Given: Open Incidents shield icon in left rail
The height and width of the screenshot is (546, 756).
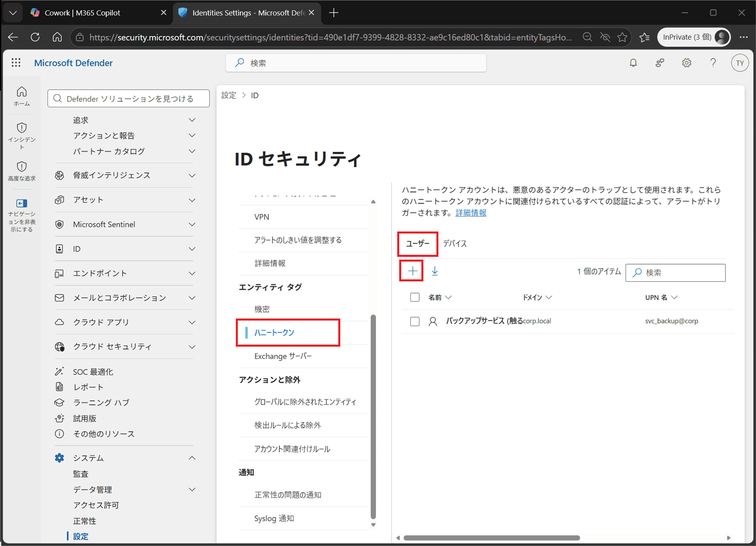Looking at the screenshot, I should tap(22, 136).
